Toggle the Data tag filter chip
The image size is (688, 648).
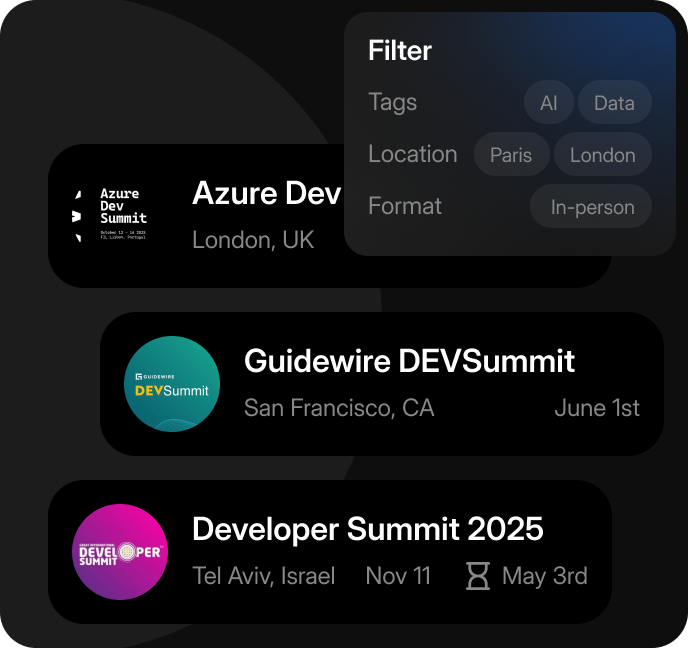pyautogui.click(x=614, y=102)
